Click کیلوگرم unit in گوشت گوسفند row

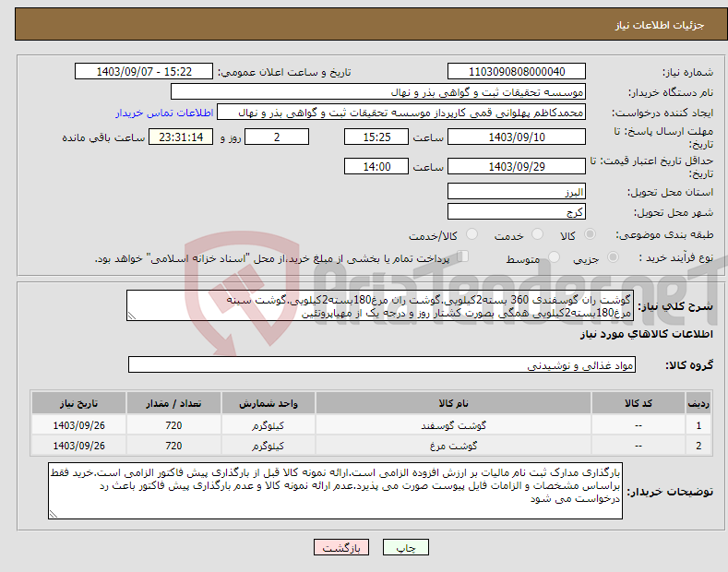pos(269,425)
